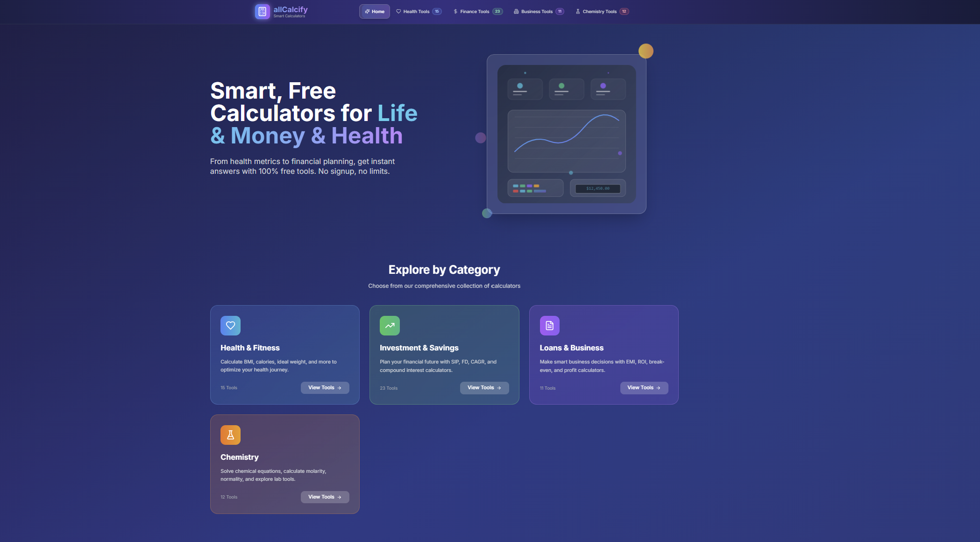Image resolution: width=980 pixels, height=542 pixels.
Task: Click the Health Tools count badge 15
Action: pyautogui.click(x=437, y=12)
